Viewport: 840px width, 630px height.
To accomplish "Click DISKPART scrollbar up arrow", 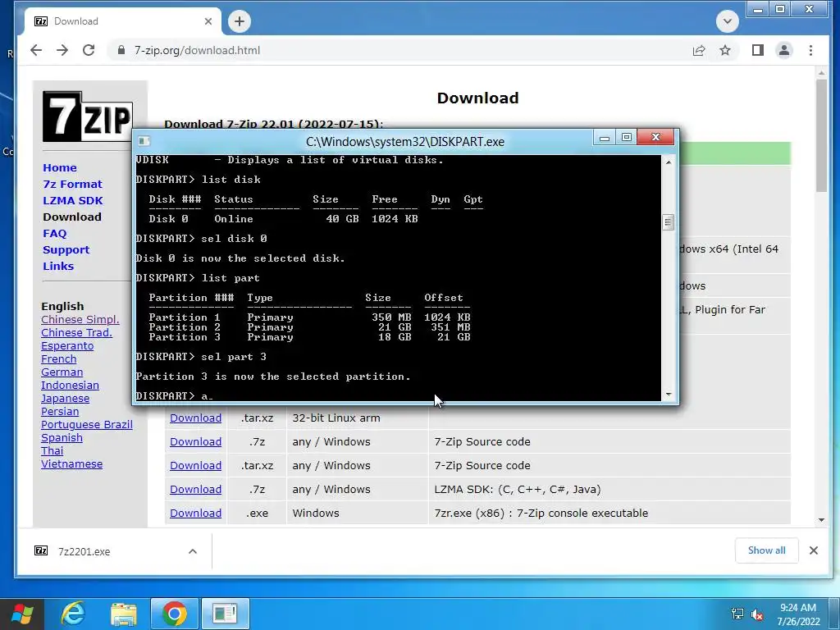I will [x=668, y=162].
